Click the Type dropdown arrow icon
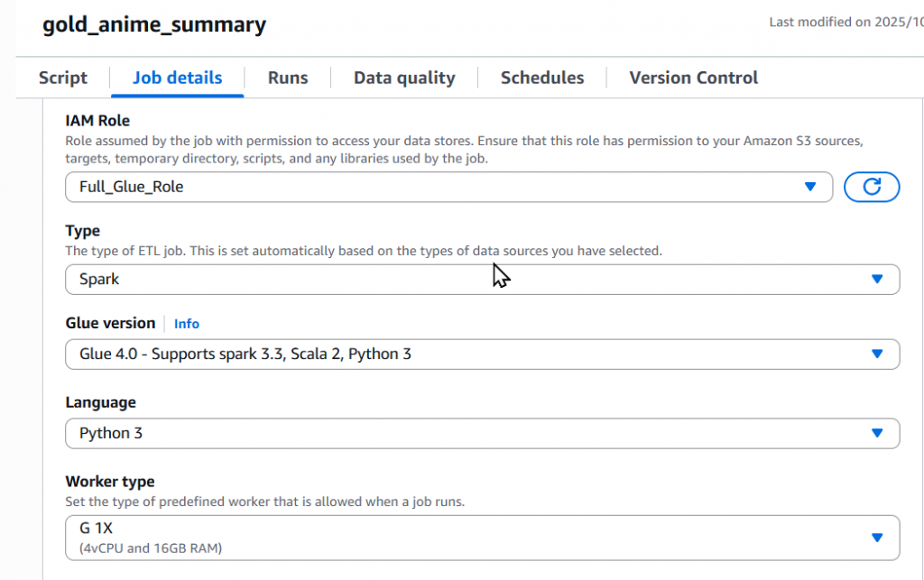 click(x=876, y=280)
